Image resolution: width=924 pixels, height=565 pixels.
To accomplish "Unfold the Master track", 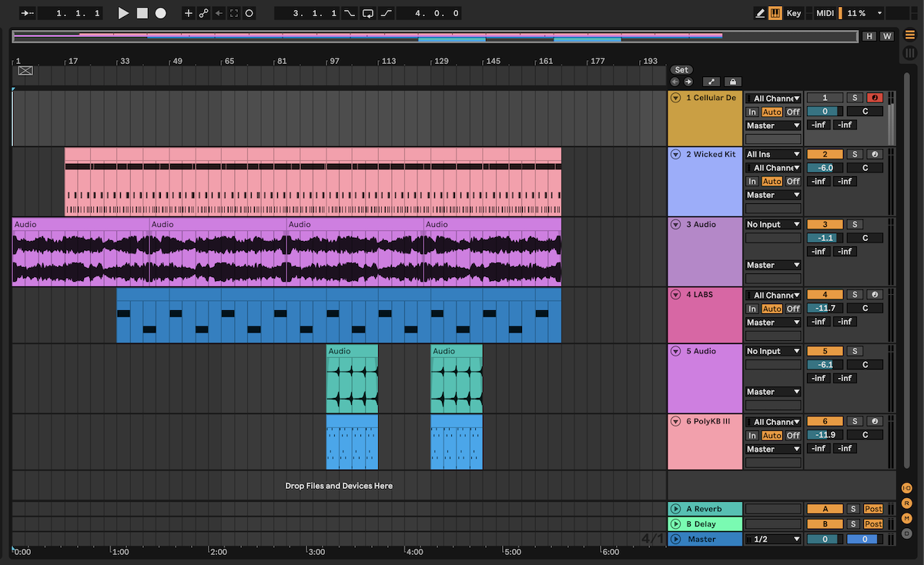I will pos(675,539).
